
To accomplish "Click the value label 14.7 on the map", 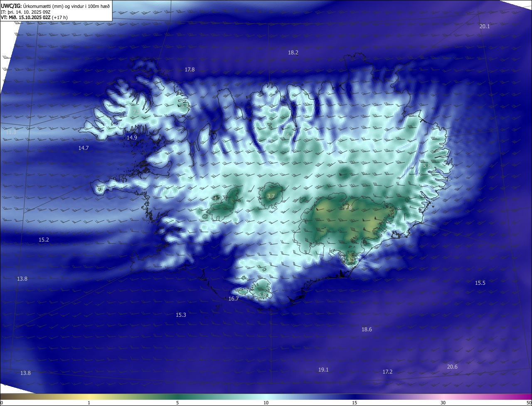I will 84,148.
